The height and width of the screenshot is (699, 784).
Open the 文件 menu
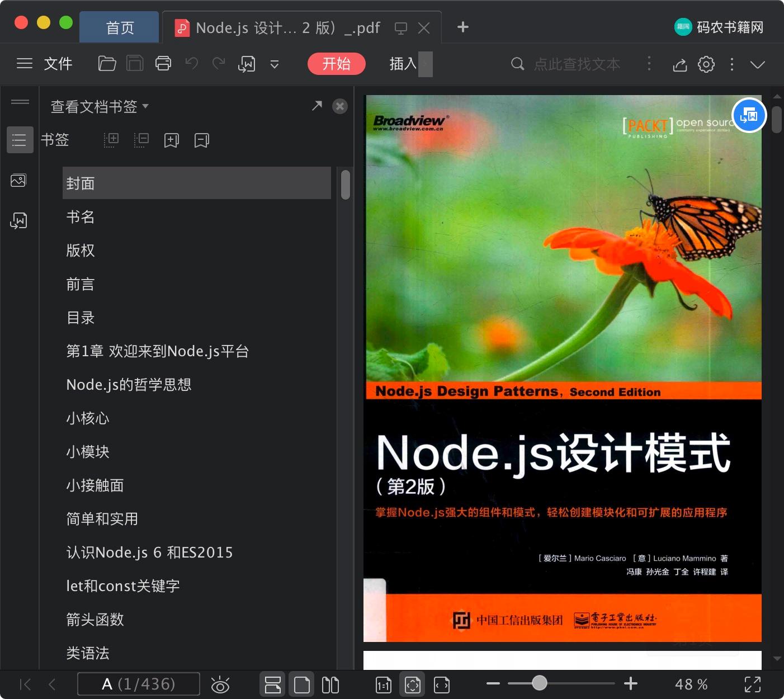(x=58, y=64)
